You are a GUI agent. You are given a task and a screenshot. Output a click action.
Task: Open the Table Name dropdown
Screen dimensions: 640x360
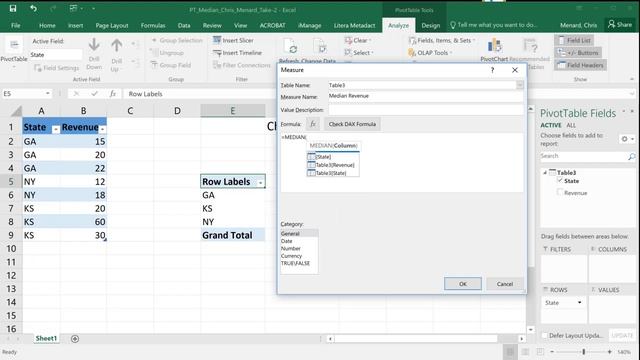[x=520, y=85]
